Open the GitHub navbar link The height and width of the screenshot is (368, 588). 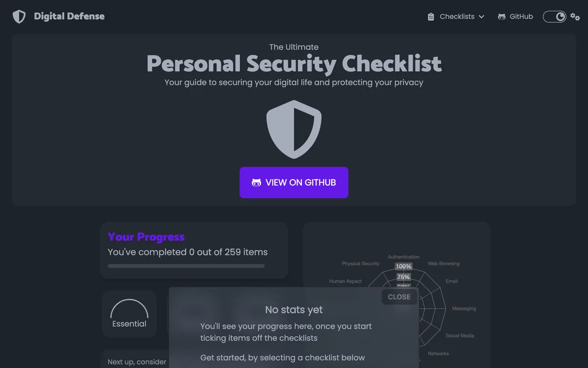515,17
